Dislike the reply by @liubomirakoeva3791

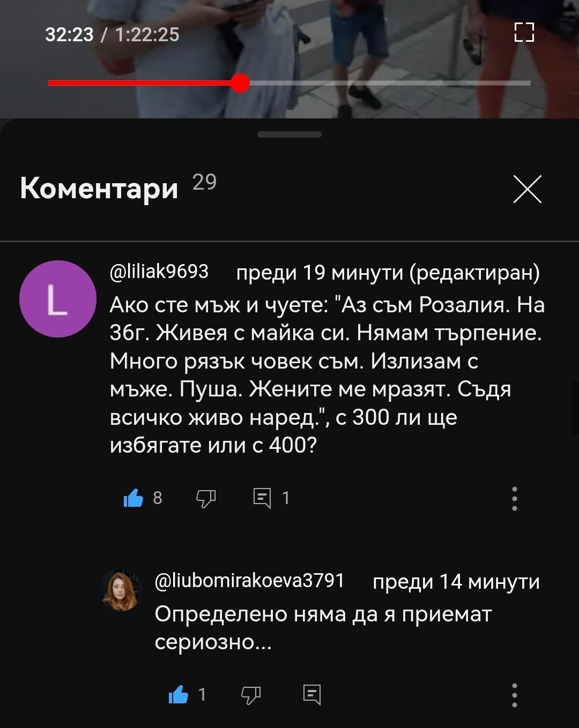(x=251, y=695)
